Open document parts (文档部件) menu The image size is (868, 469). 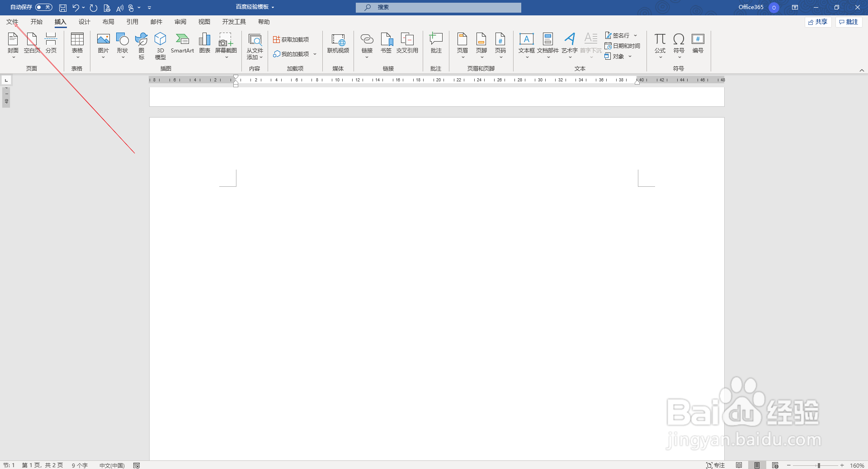[548, 45]
